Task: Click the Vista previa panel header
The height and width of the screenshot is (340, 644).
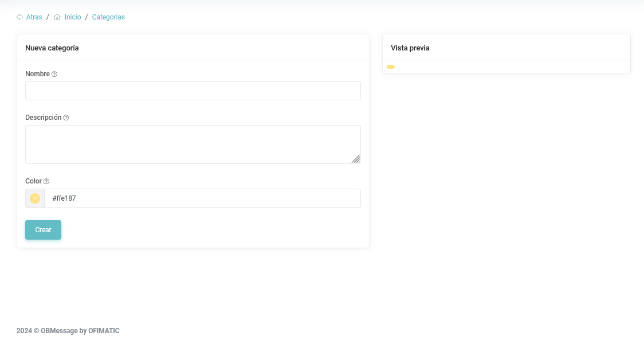Action: click(410, 48)
